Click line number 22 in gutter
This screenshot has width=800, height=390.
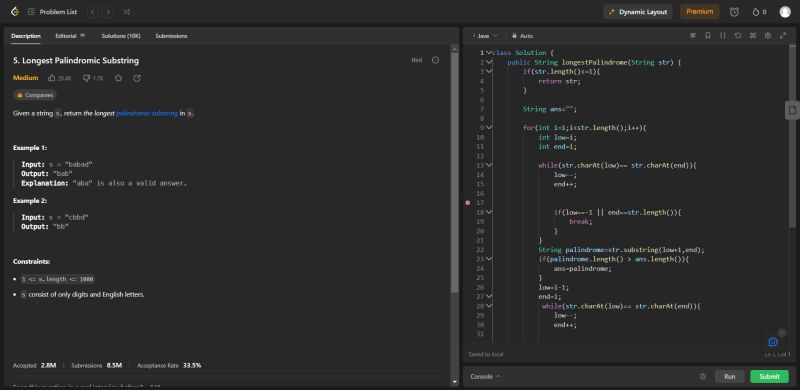(x=480, y=250)
